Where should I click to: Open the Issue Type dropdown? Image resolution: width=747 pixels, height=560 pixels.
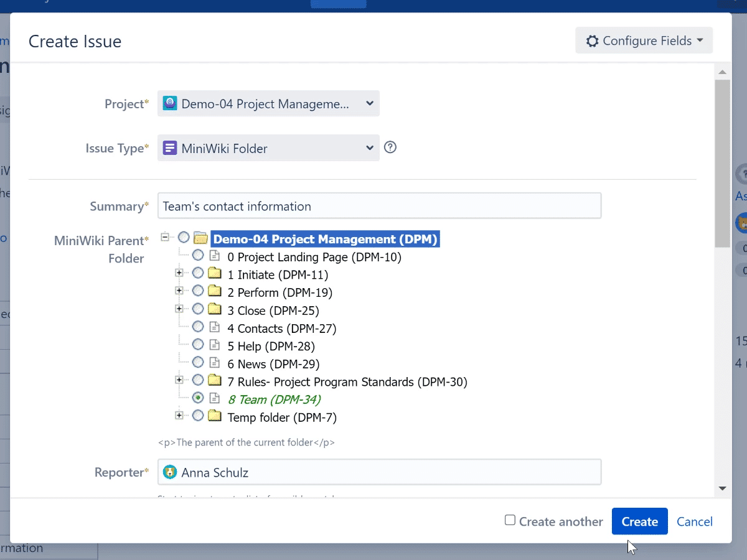(x=268, y=148)
